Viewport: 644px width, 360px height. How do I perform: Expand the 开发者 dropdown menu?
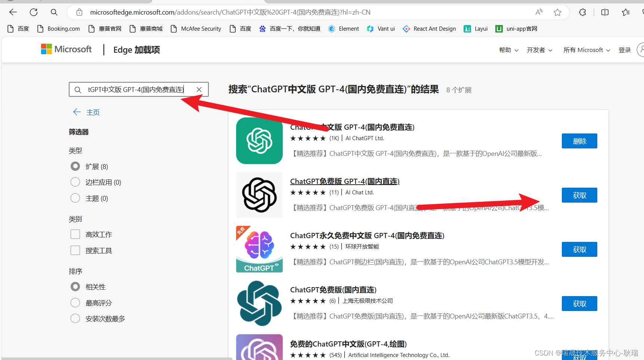click(539, 50)
